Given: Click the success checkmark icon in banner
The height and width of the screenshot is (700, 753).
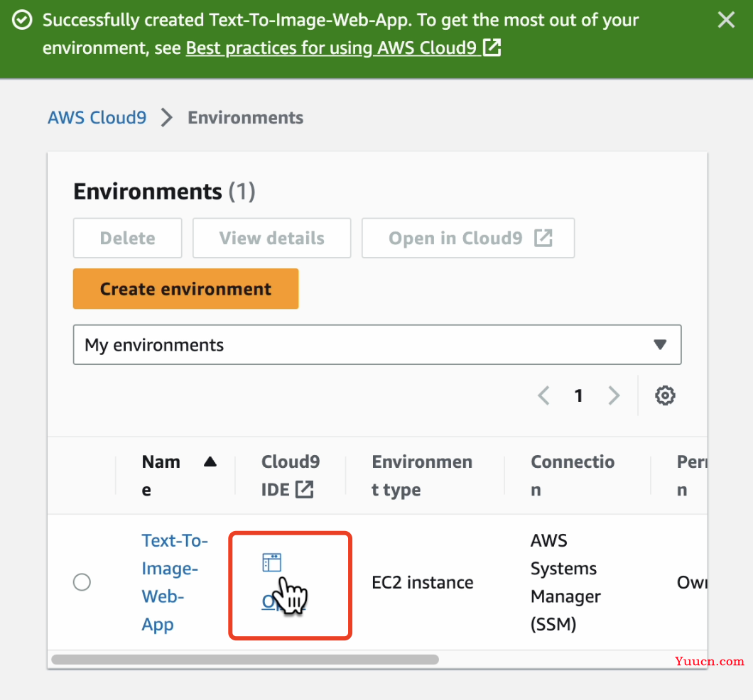Looking at the screenshot, I should 23,21.
